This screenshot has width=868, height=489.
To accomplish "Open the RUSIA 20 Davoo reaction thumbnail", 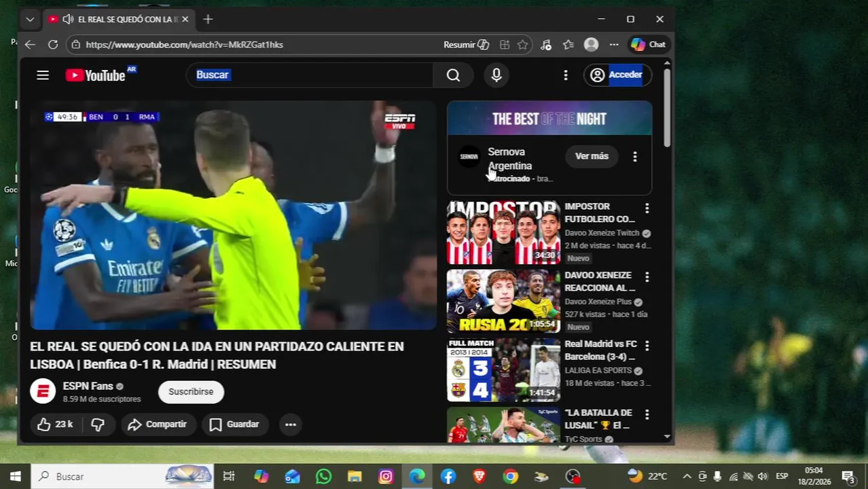I will click(503, 301).
